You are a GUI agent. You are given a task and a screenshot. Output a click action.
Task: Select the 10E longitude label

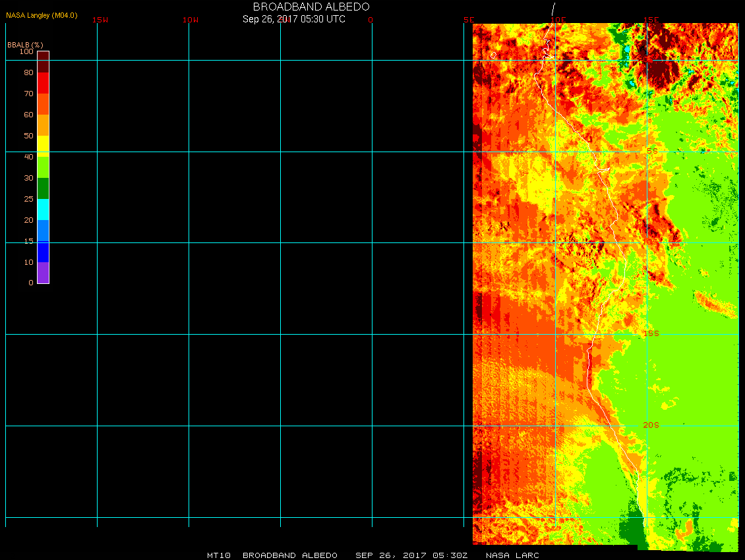(558, 20)
